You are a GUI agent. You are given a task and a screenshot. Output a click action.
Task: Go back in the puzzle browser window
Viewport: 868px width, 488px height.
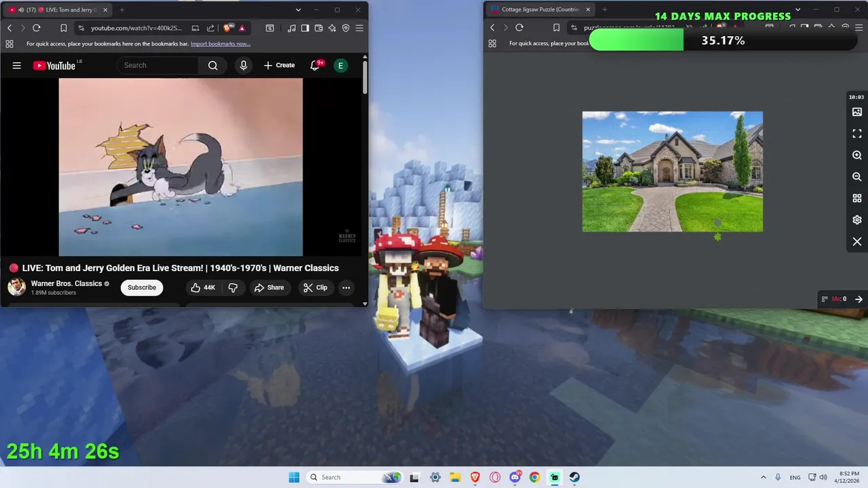click(492, 28)
